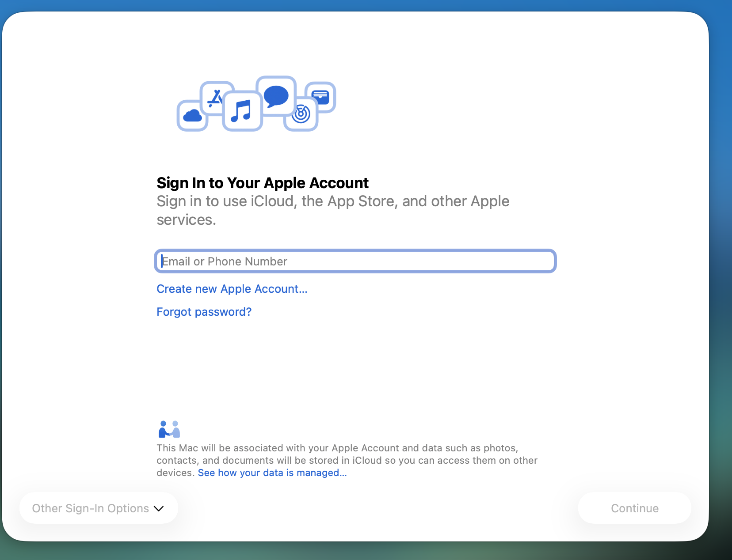Click the Wallet card icon
The height and width of the screenshot is (560, 732).
(x=321, y=96)
